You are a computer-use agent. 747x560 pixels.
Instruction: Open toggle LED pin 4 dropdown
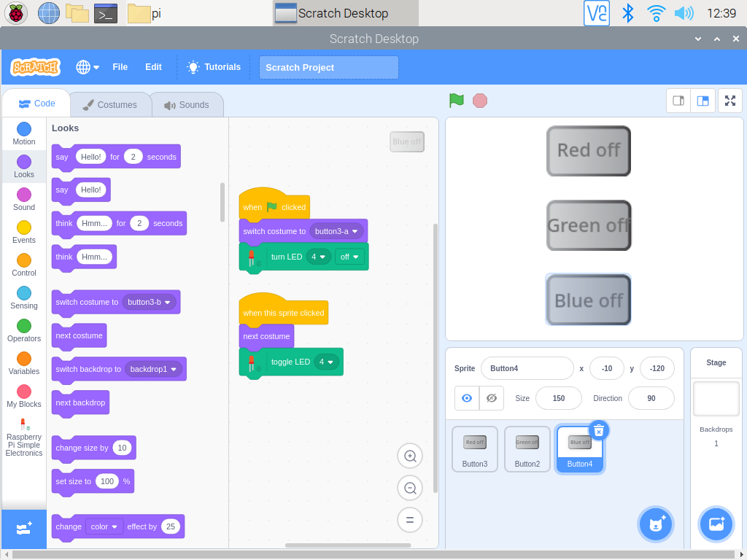tap(326, 362)
